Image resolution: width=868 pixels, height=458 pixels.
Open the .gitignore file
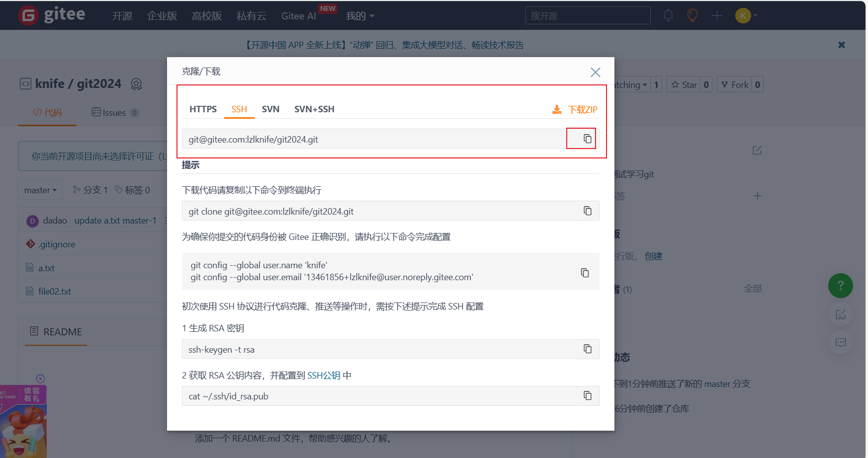pos(57,244)
